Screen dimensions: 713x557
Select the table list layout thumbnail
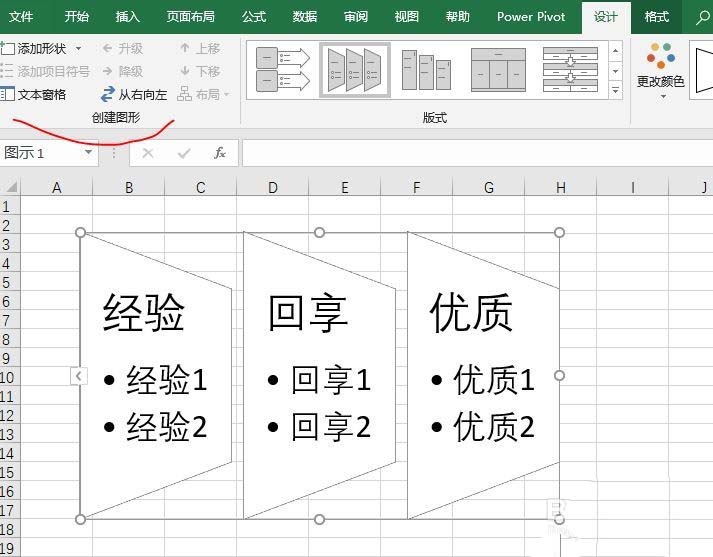pos(498,70)
